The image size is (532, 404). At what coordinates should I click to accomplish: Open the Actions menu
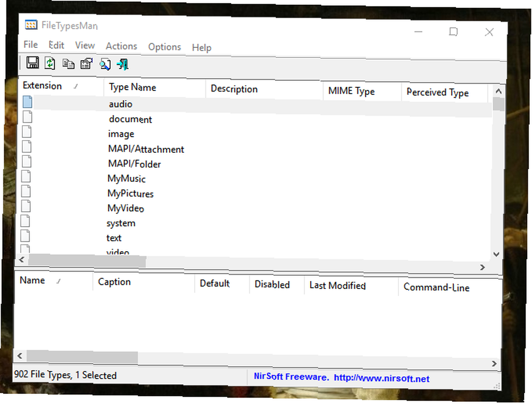click(121, 46)
